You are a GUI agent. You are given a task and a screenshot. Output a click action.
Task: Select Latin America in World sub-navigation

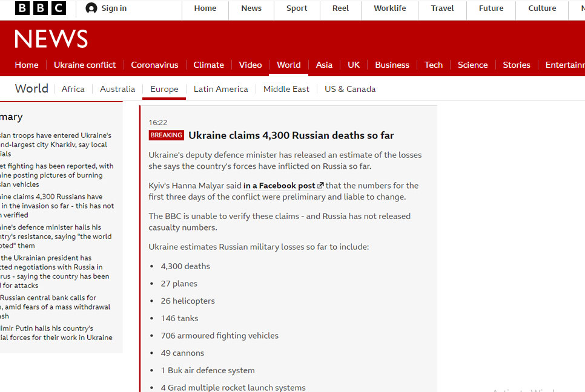(221, 89)
